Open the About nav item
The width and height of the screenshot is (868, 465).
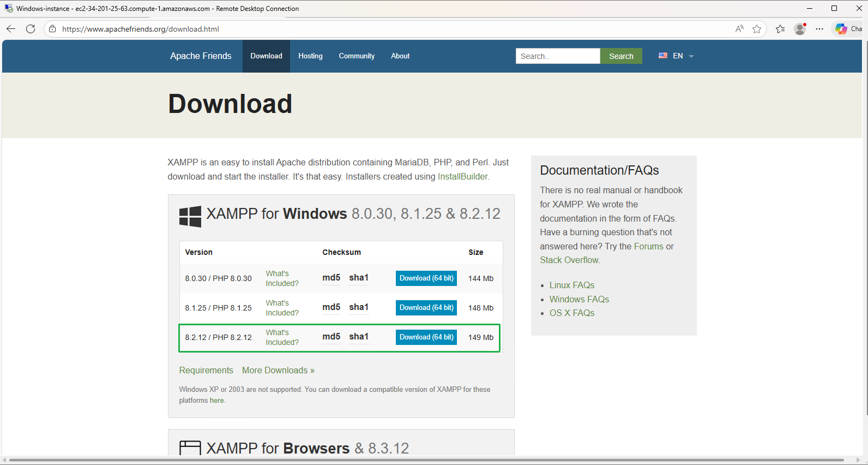pos(400,56)
